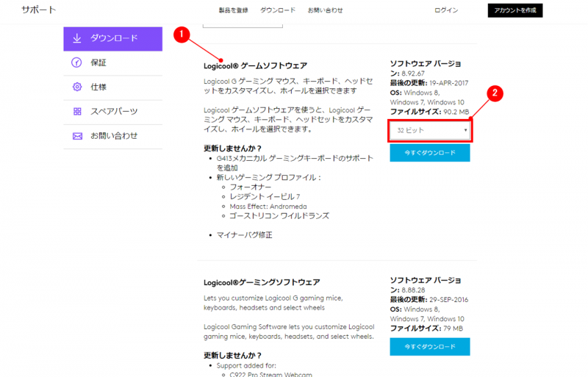This screenshot has height=377, width=588.
Task: Click the フォーオナー list item
Action: click(250, 187)
